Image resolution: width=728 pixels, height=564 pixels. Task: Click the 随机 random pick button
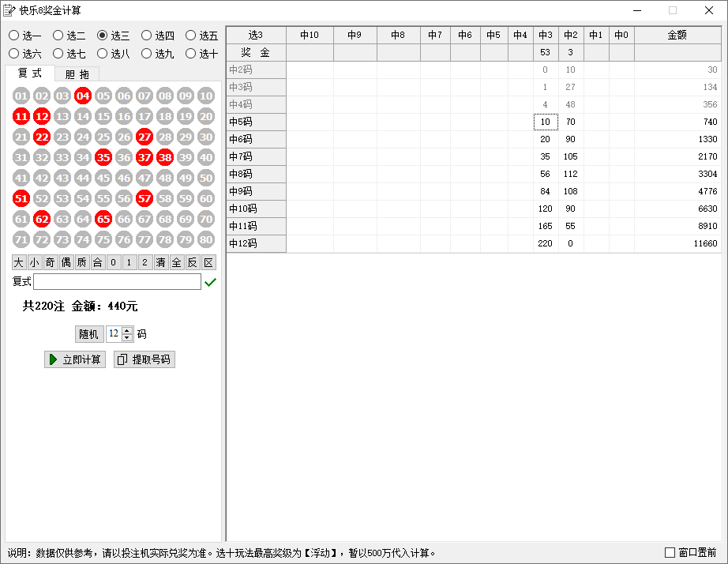[88, 334]
